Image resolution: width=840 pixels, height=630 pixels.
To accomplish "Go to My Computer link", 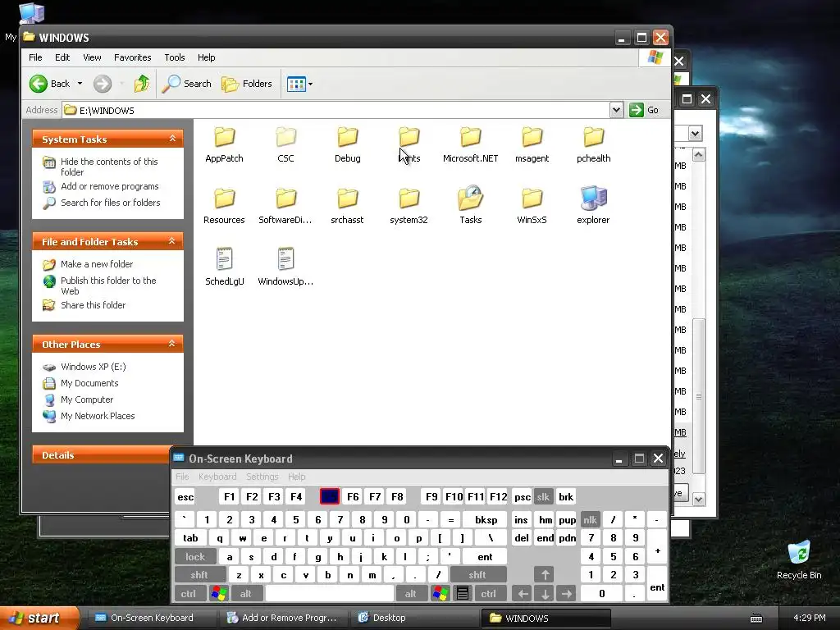I will (87, 399).
